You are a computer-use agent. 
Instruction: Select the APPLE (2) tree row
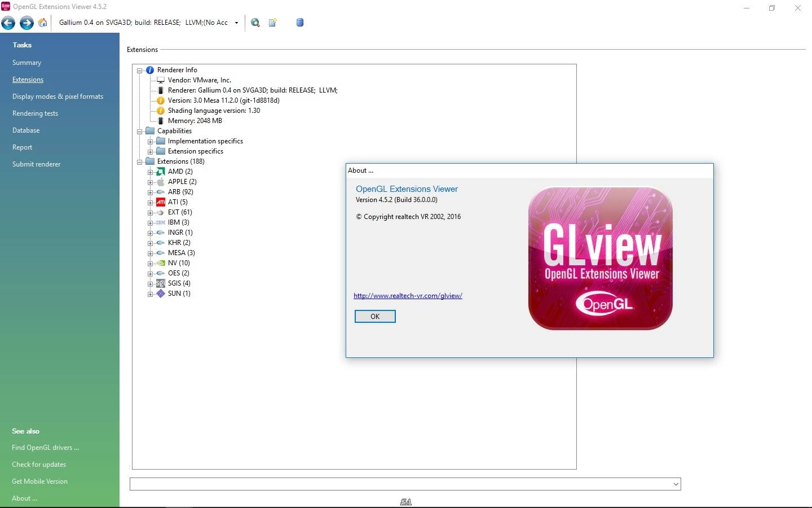coord(182,182)
